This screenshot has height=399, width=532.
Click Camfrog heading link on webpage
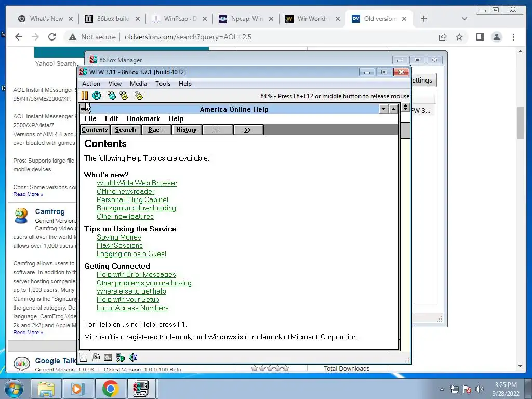click(50, 211)
